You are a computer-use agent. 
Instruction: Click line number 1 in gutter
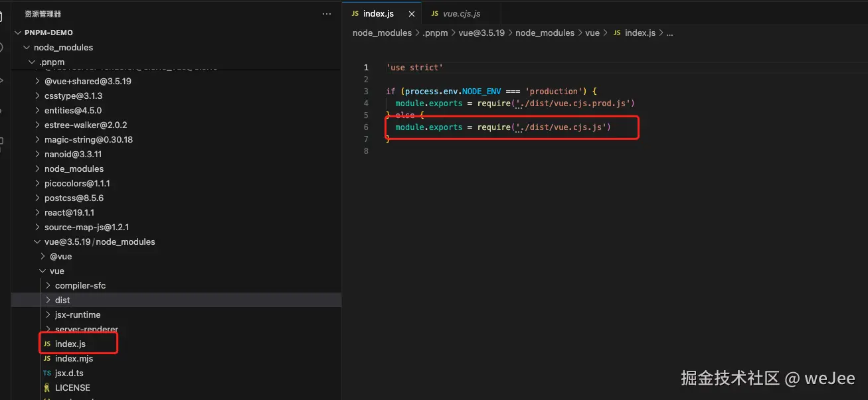coord(366,68)
